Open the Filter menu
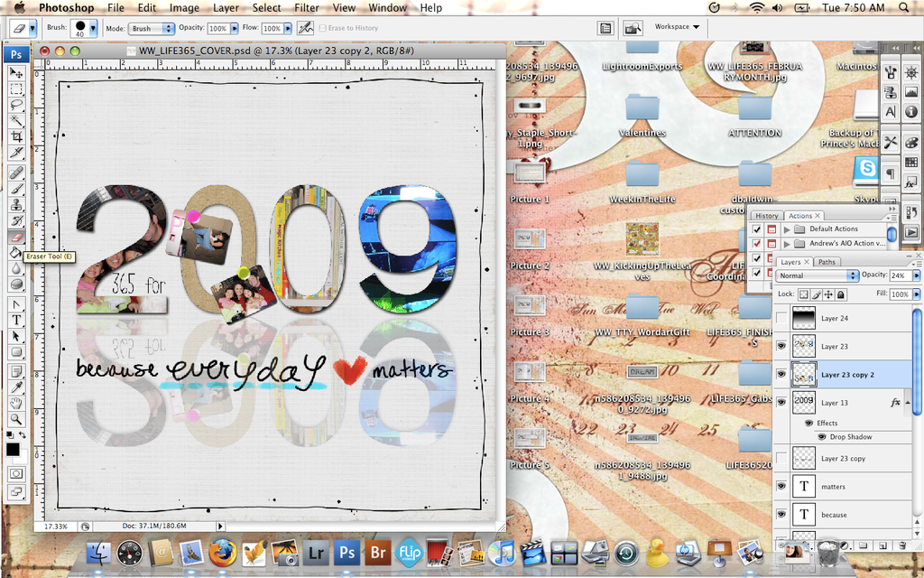Screen dimensions: 924x578 [x=307, y=8]
